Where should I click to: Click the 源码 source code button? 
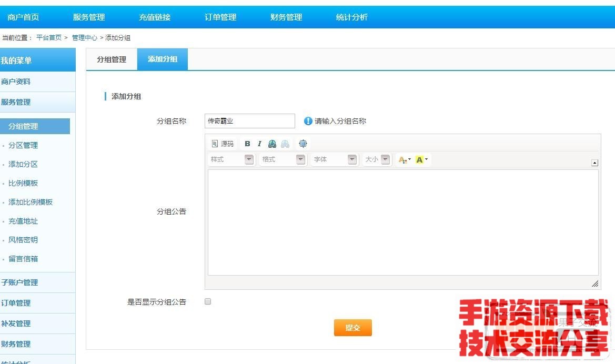coord(223,144)
